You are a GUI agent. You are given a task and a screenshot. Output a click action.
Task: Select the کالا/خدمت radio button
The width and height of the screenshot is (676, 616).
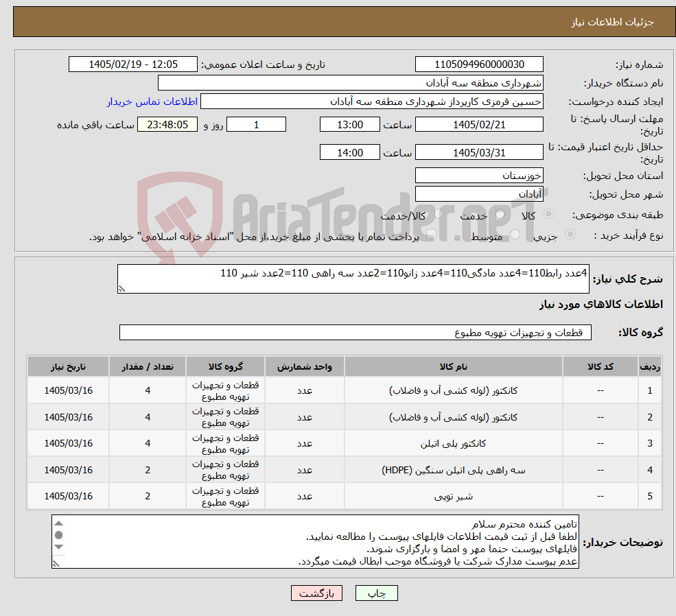439,214
